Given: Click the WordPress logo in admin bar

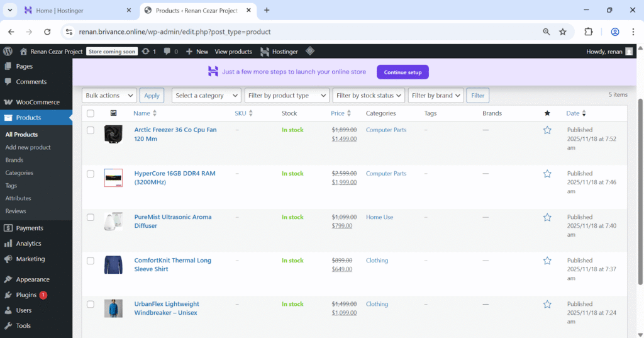Looking at the screenshot, I should (8, 52).
